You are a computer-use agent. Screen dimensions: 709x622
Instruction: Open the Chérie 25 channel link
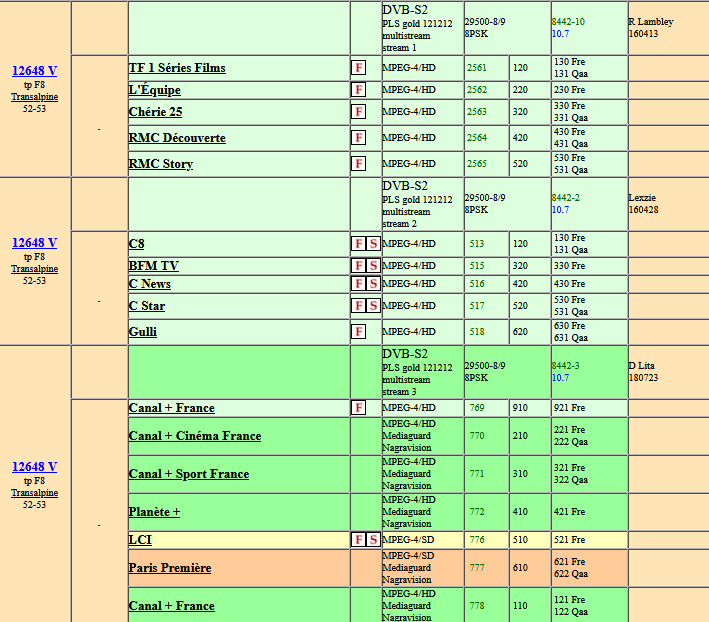[155, 112]
